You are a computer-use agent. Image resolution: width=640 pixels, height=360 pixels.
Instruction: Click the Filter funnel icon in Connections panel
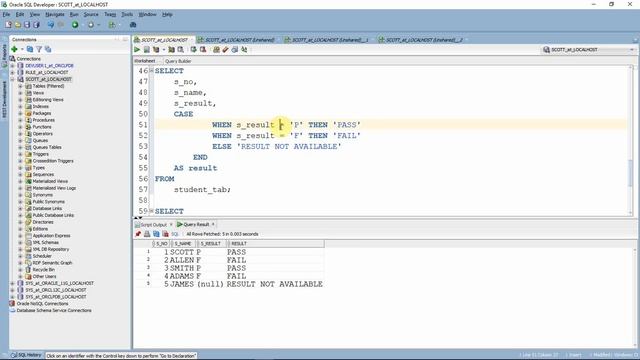[39, 49]
